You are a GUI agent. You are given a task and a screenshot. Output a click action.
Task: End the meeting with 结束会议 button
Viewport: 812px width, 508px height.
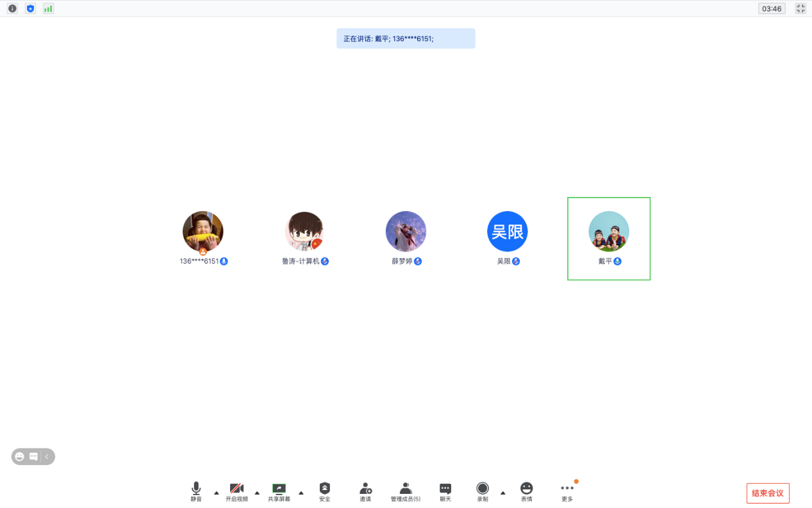tap(767, 493)
